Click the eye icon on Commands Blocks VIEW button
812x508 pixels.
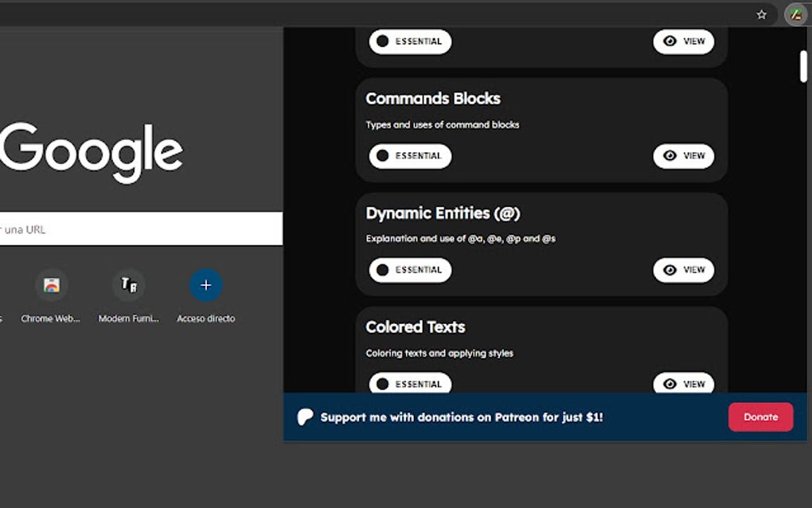point(670,156)
